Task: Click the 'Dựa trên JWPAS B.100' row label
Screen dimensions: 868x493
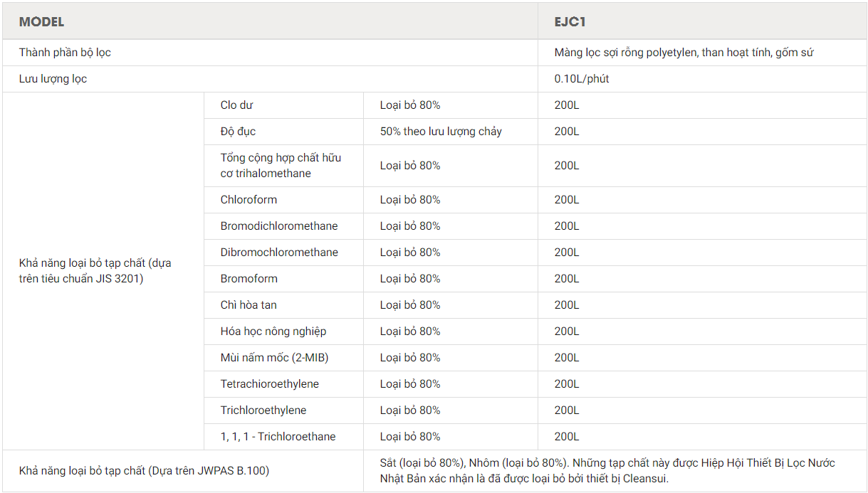Action: (x=144, y=471)
